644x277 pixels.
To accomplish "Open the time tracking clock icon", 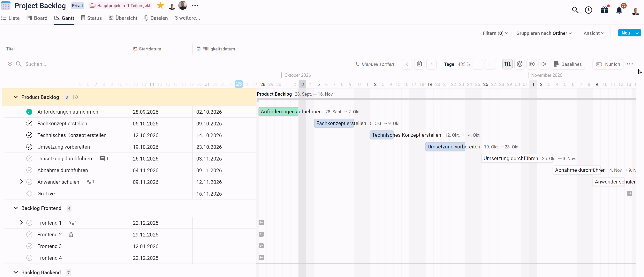I will pyautogui.click(x=588, y=10).
